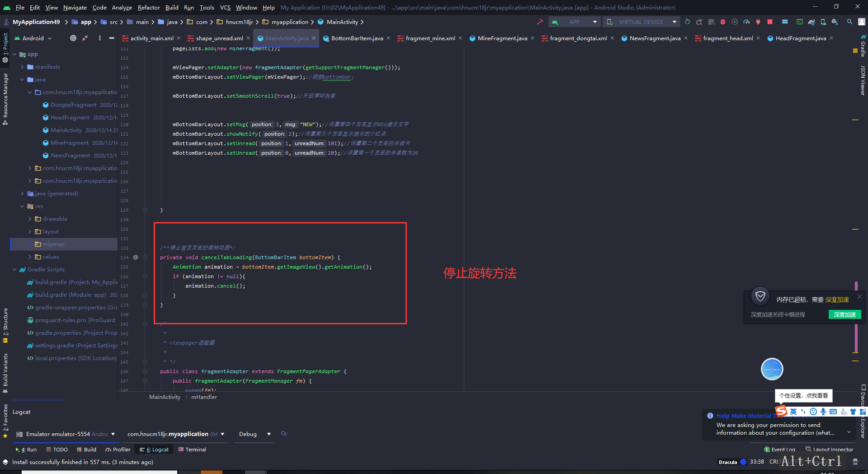Image resolution: width=868 pixels, height=474 pixels.
Task: Click the Attach Debugger plug icon
Action: (758, 22)
